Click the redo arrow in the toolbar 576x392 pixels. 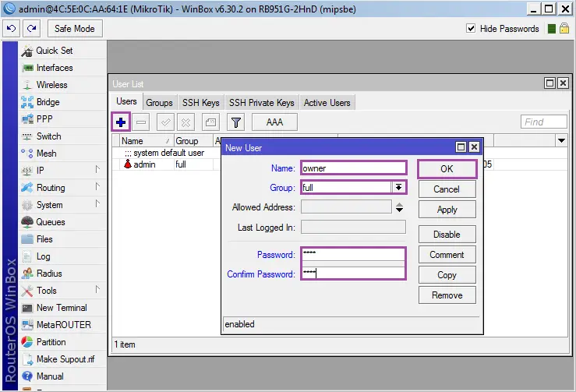coord(32,29)
